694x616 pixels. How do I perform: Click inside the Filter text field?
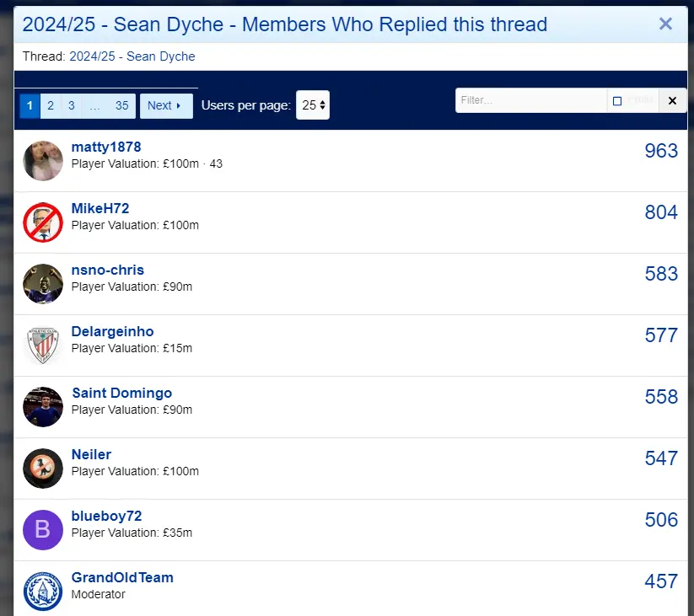click(x=531, y=100)
